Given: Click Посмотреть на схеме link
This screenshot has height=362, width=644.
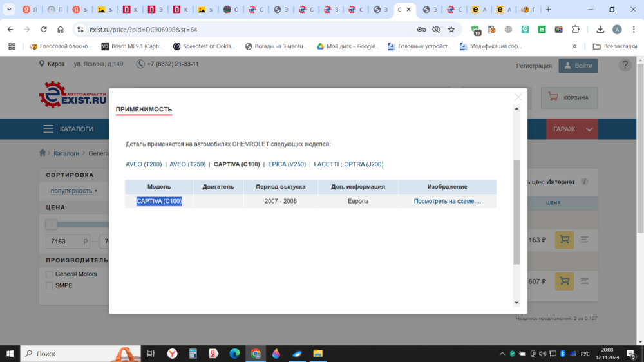Looking at the screenshot, I should [448, 201].
